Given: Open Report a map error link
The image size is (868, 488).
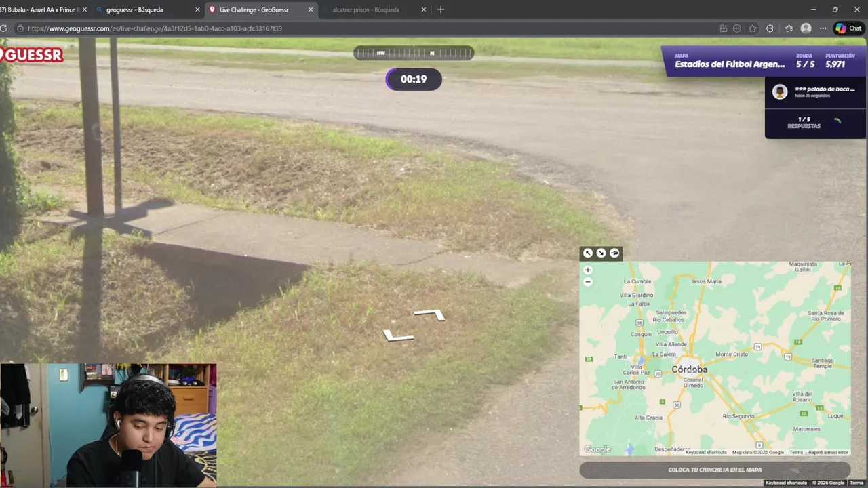Looking at the screenshot, I should tap(828, 452).
